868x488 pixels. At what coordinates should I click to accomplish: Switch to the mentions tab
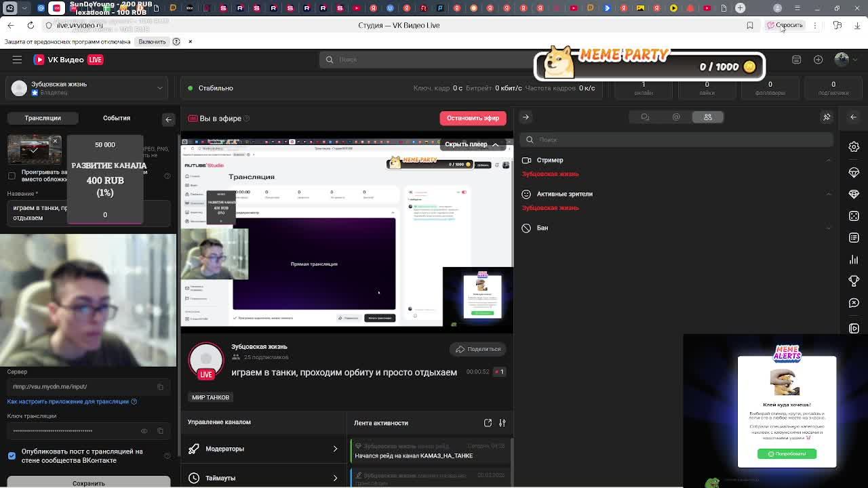click(x=676, y=117)
